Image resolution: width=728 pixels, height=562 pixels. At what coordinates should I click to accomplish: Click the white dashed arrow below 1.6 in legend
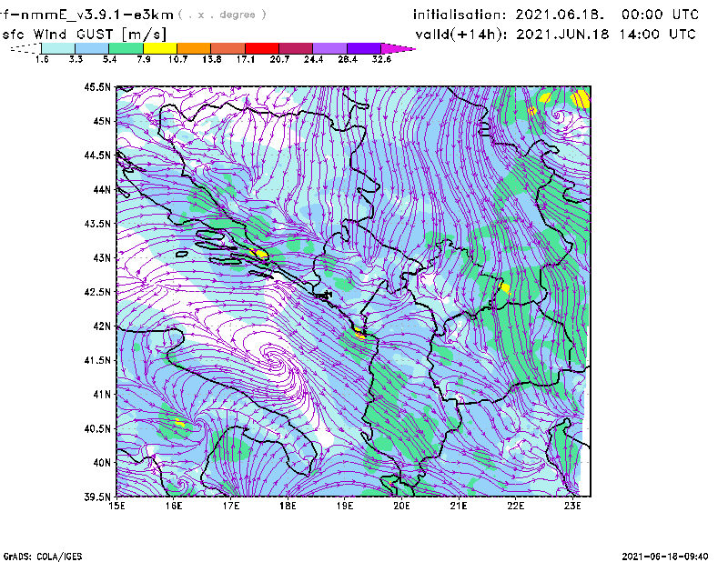[x=25, y=48]
